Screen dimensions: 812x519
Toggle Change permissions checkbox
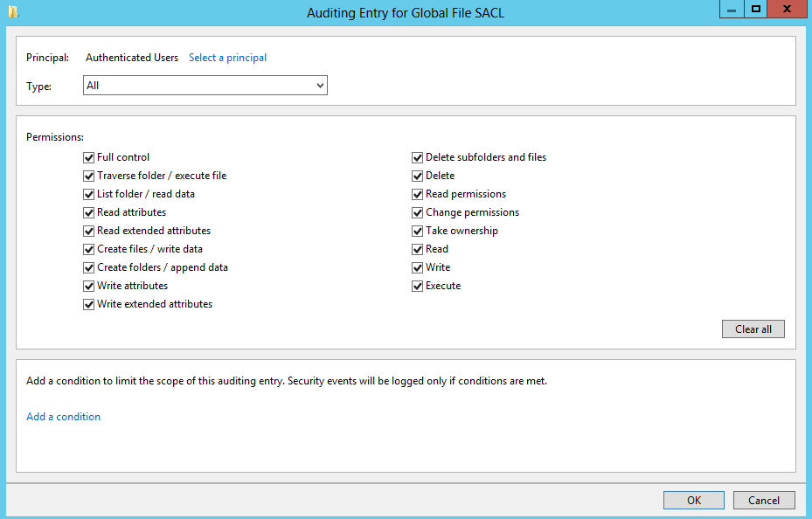(x=418, y=212)
